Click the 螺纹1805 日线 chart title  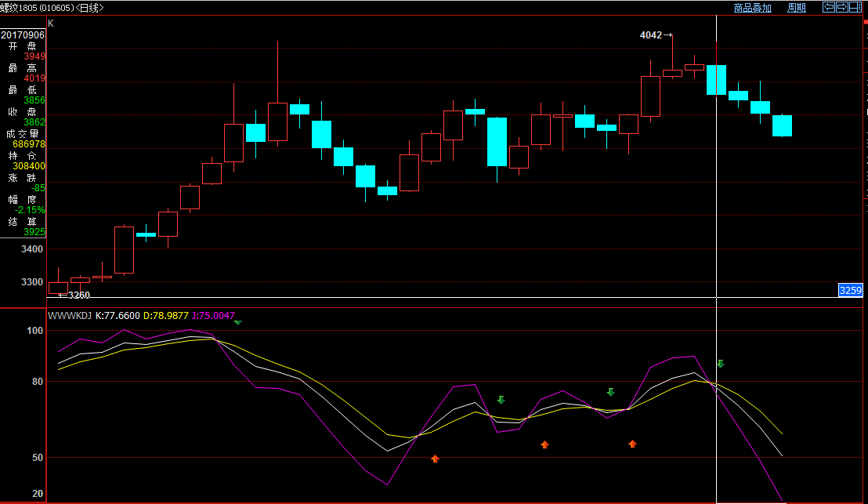pyautogui.click(x=52, y=8)
